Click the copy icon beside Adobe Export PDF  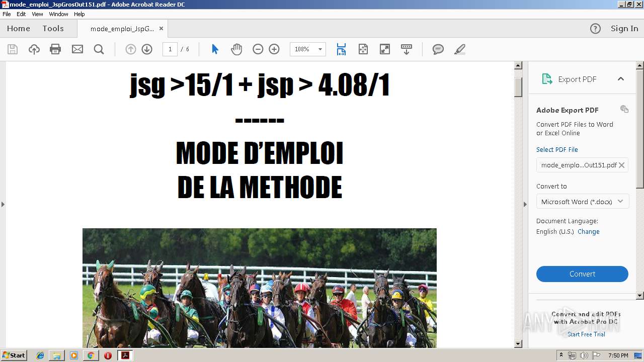click(x=624, y=109)
